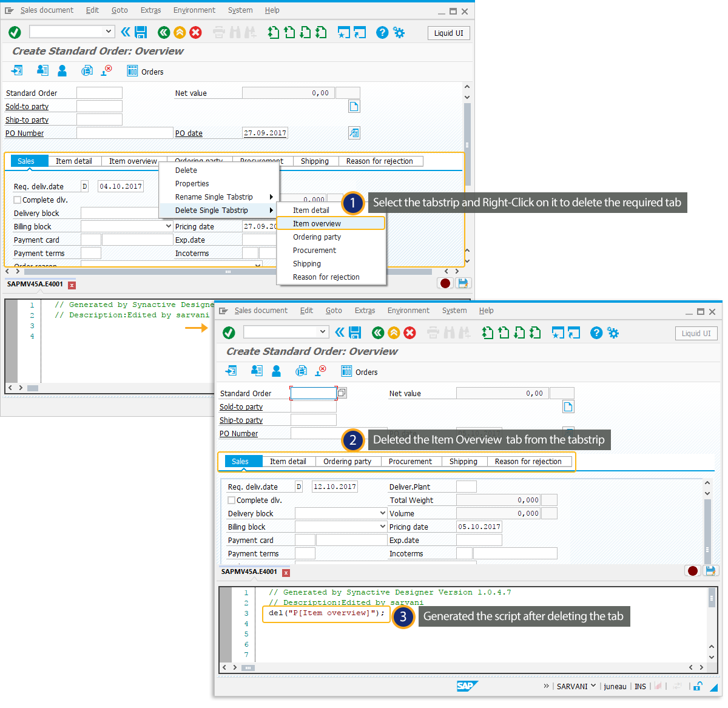Click the Orders button in back window

click(x=146, y=72)
